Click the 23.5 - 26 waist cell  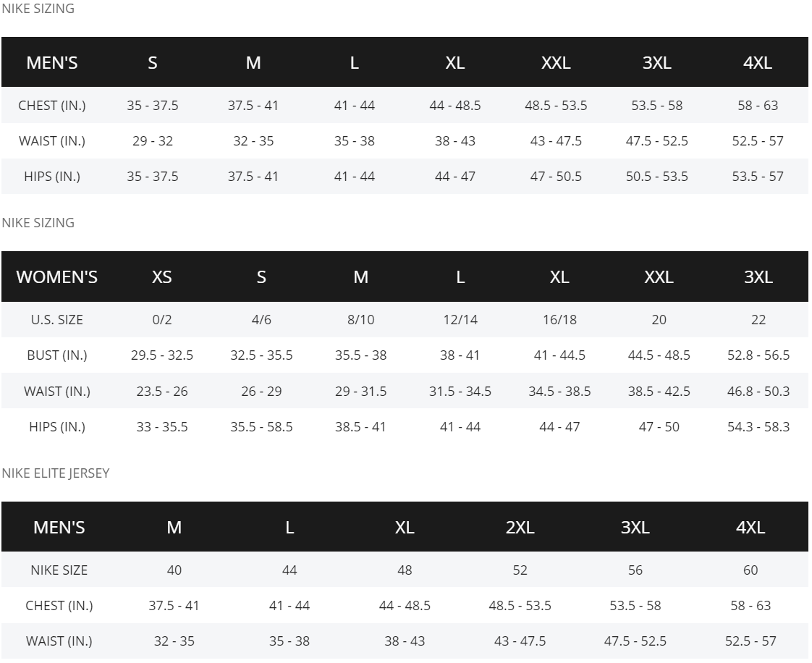coord(162,392)
